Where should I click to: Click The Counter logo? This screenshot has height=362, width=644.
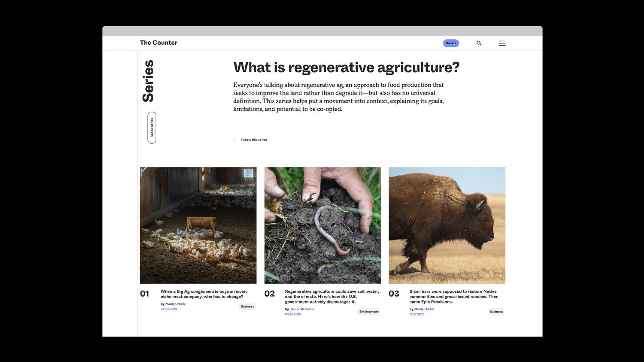(x=158, y=43)
